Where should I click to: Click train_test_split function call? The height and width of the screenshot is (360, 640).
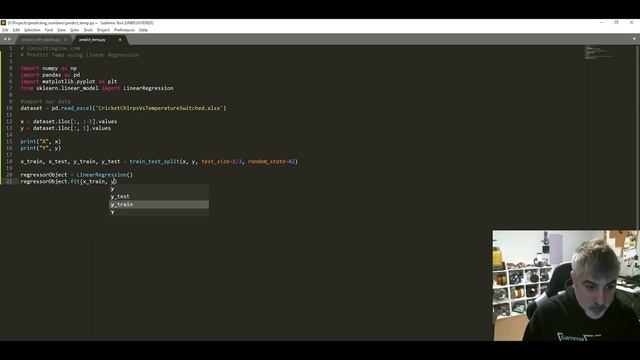[154, 162]
